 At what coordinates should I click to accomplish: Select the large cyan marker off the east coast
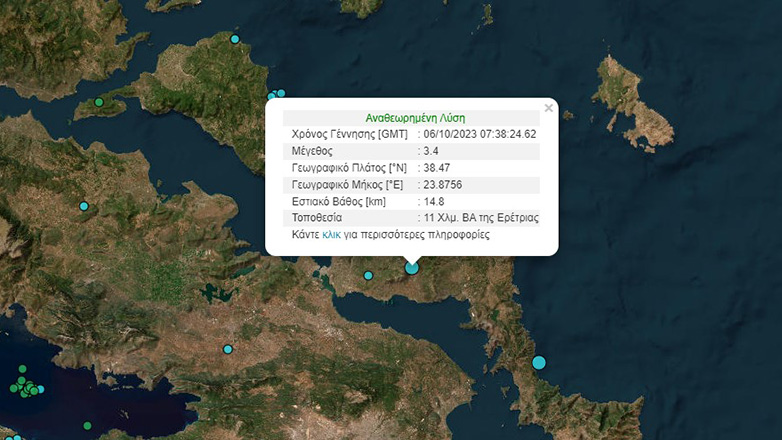pyautogui.click(x=539, y=363)
